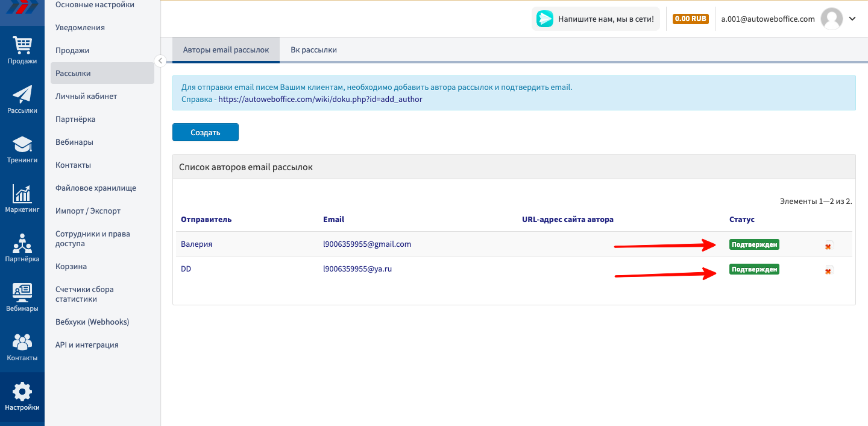Select the Авторы email рассылок tab
The height and width of the screenshot is (426, 868).
click(226, 50)
